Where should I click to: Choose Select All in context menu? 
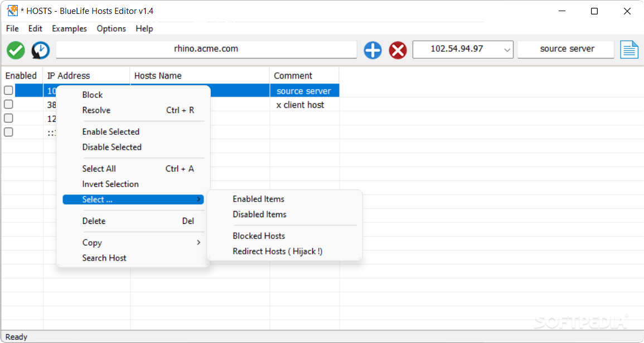coord(133,169)
